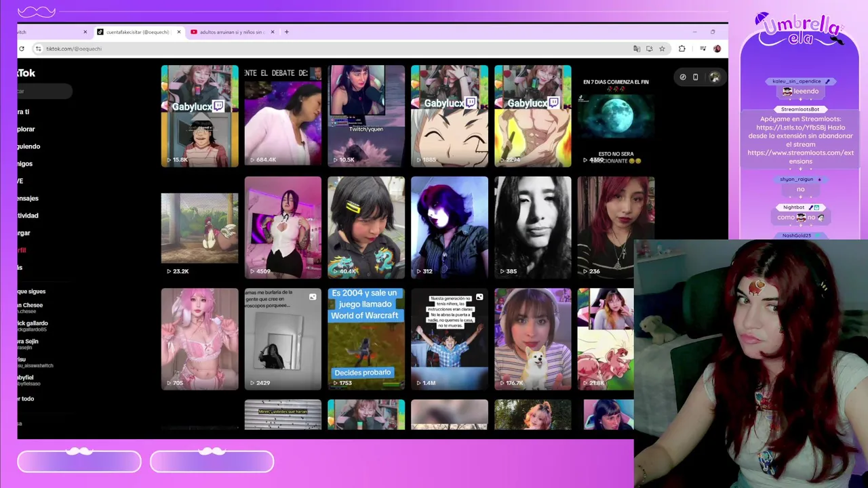Open the black-and-white video with 385 views
This screenshot has width=868, height=488.
point(533,228)
